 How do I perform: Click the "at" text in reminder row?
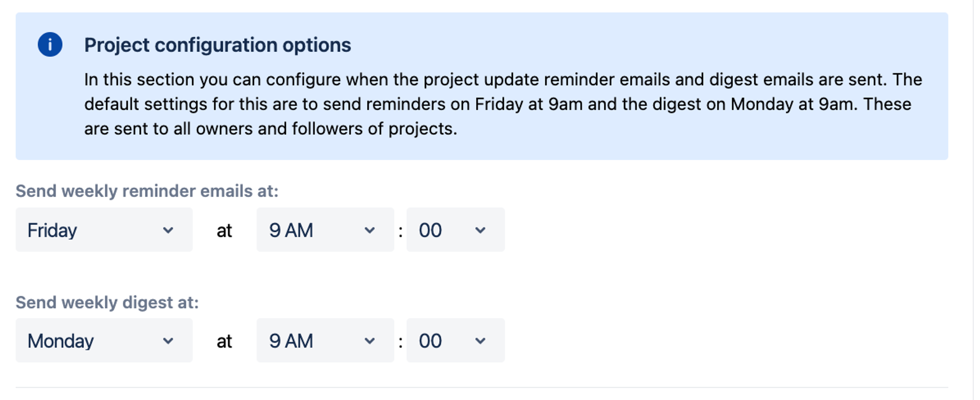click(x=224, y=231)
